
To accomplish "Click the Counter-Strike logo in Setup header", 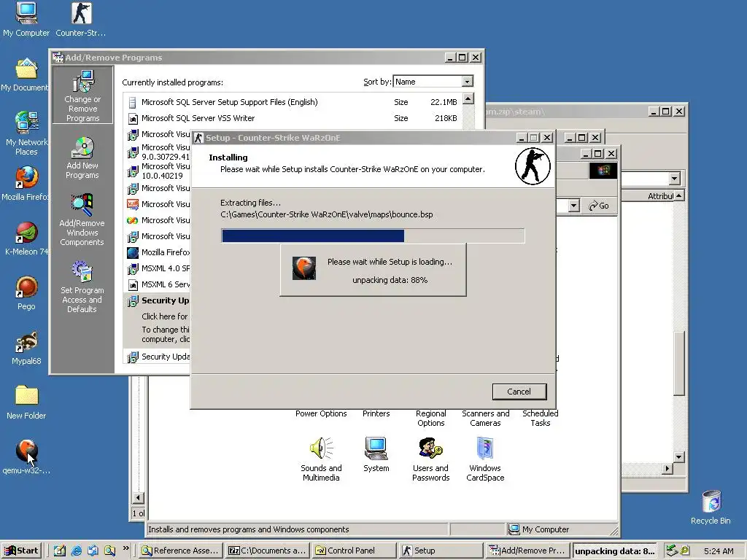I will 533,166.
